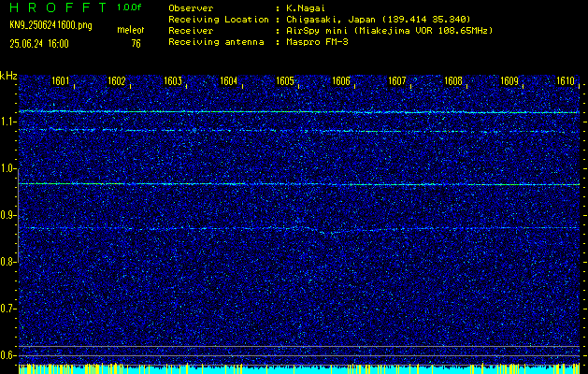The height and width of the screenshot is (374, 588).
Task: Click the 1609 time marker
Action: pos(509,81)
